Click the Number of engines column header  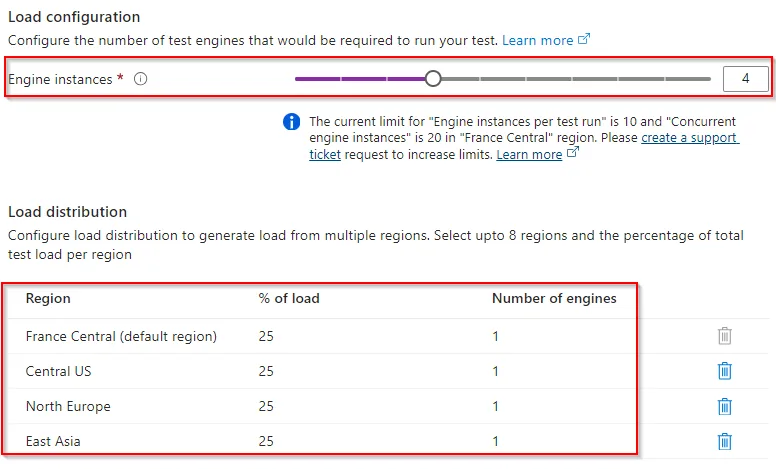click(x=554, y=298)
